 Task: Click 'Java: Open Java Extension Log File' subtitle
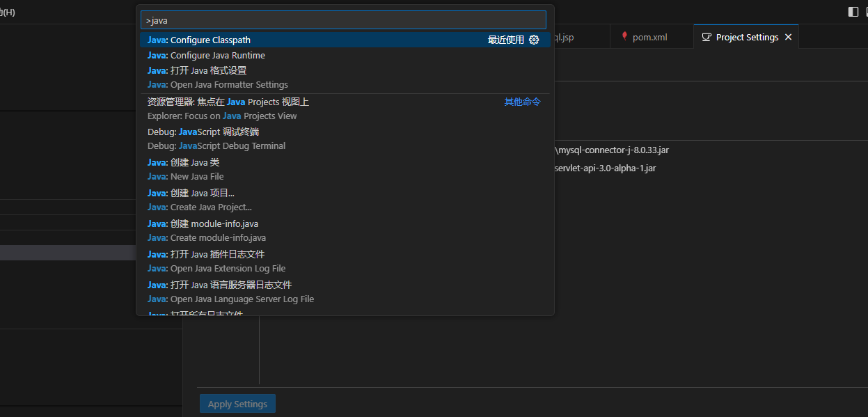click(216, 269)
